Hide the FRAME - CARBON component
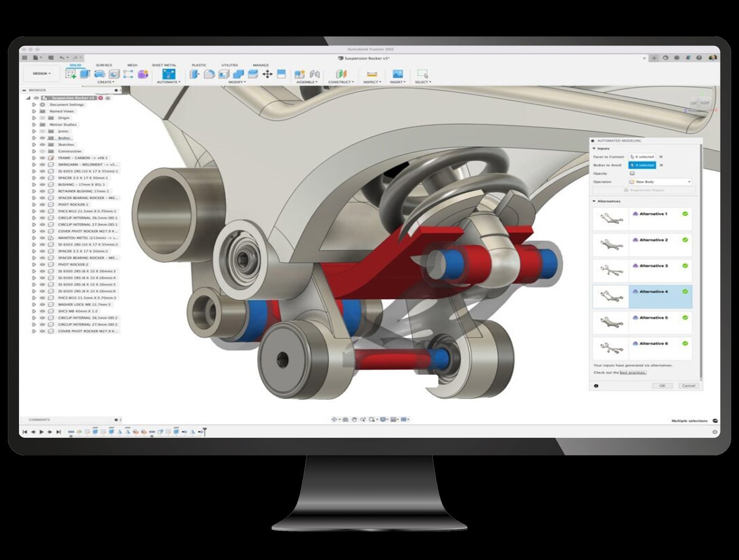This screenshot has width=739, height=560. [x=42, y=158]
